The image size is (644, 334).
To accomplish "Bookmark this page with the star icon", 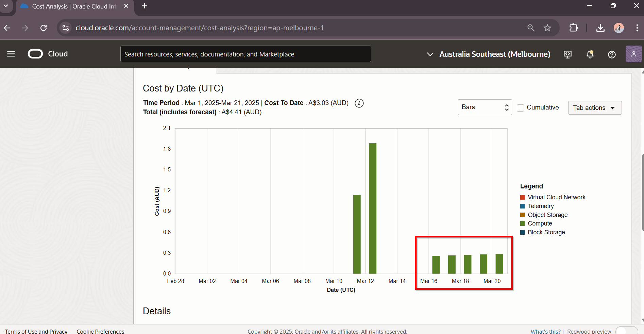I will (x=547, y=28).
